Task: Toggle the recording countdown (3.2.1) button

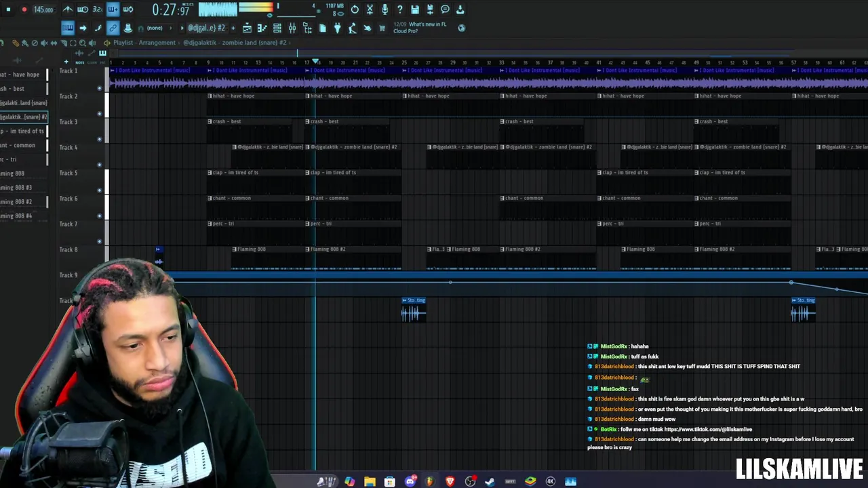Action: 98,9
